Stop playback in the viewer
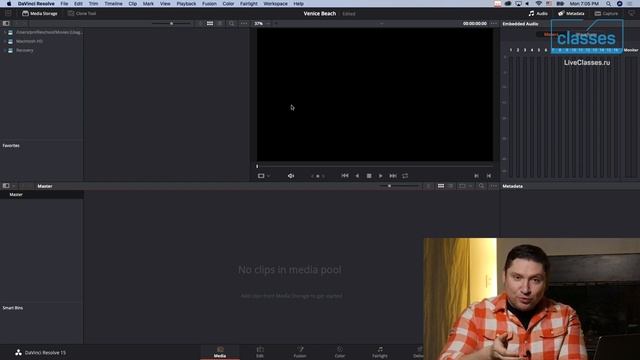 (x=369, y=176)
